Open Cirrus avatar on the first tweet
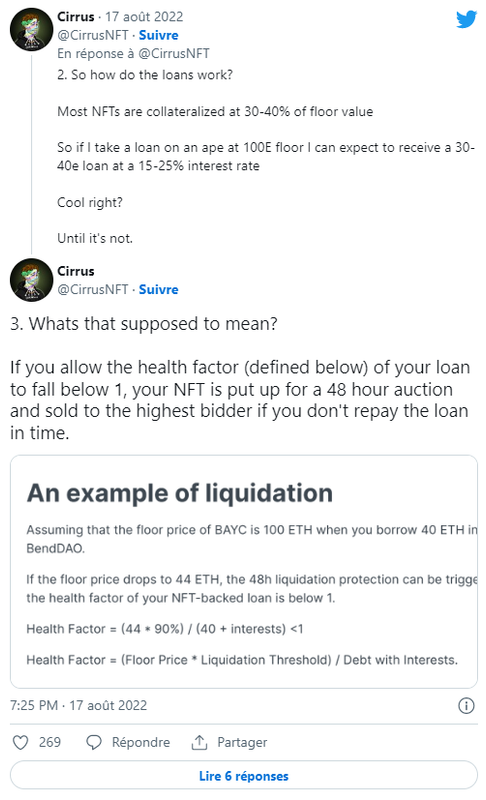486x800 pixels. click(32, 29)
